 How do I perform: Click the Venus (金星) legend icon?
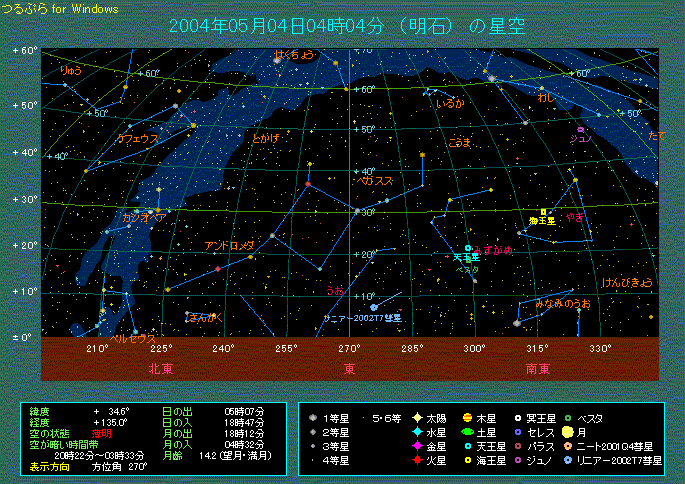[416, 446]
